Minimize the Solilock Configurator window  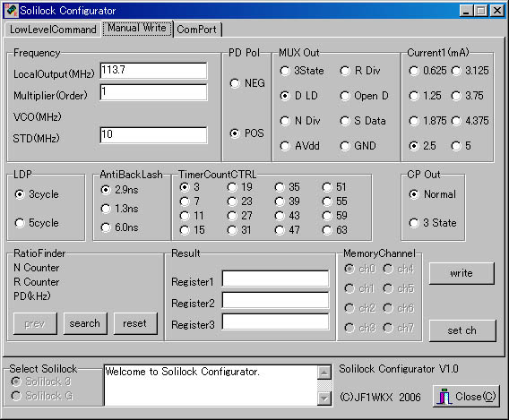click(467, 11)
